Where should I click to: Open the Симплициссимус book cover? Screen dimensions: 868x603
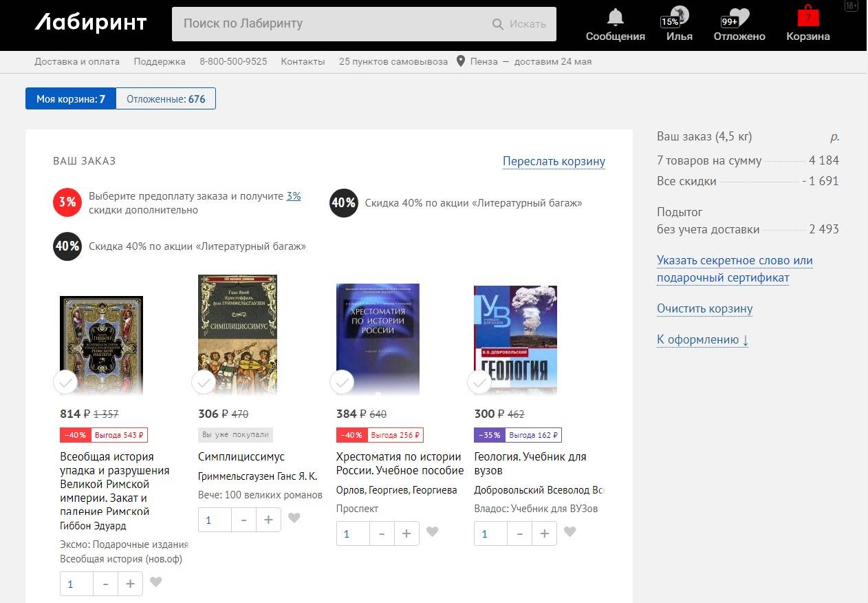click(x=237, y=336)
